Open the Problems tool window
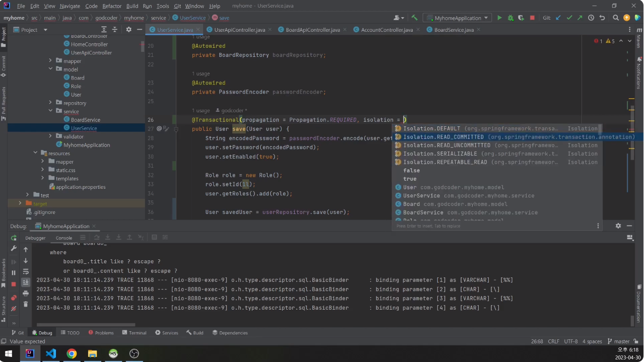 [101, 333]
